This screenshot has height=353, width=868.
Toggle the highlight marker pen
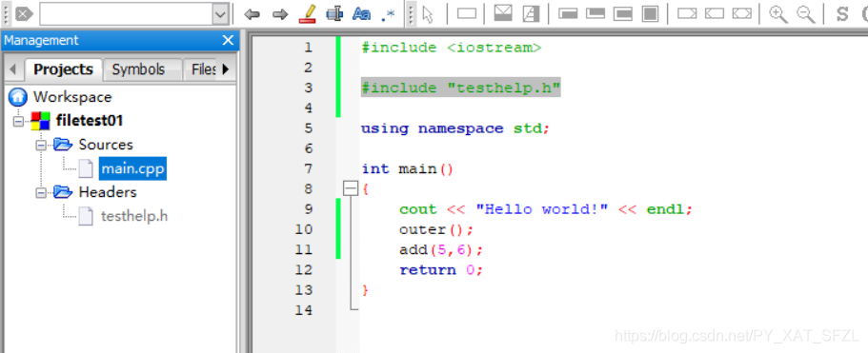[307, 14]
